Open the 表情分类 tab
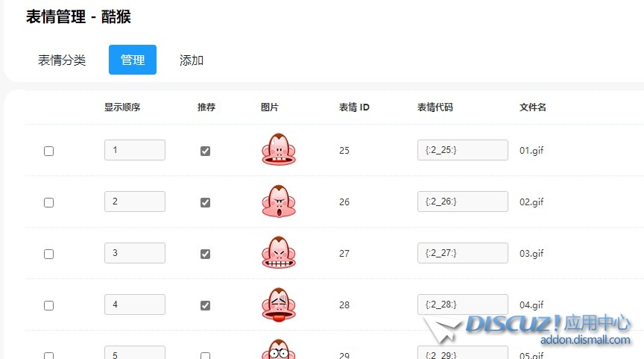This screenshot has width=644, height=359. pos(62,60)
